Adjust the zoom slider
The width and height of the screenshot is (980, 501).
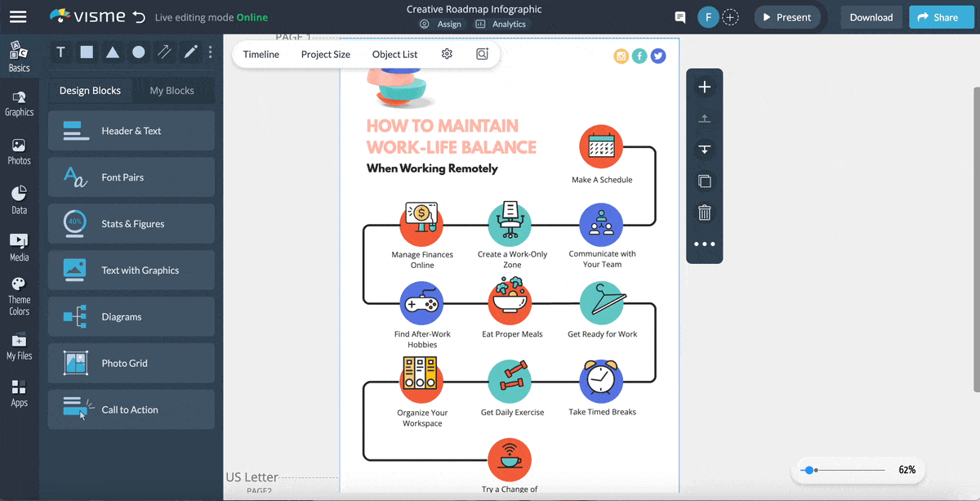pyautogui.click(x=811, y=470)
